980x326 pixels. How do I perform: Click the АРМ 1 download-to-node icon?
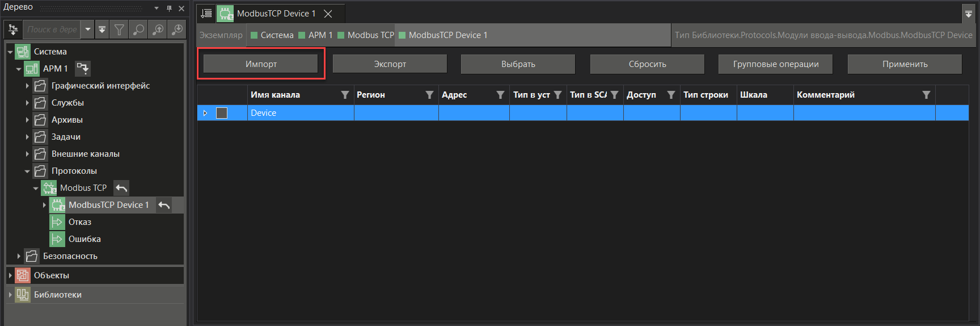(83, 69)
